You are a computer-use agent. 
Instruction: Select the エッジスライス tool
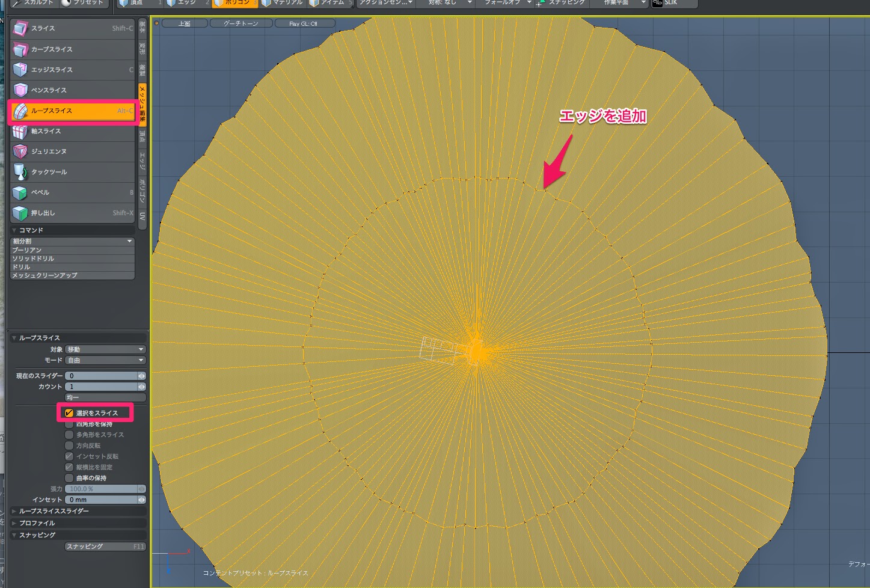[73, 70]
